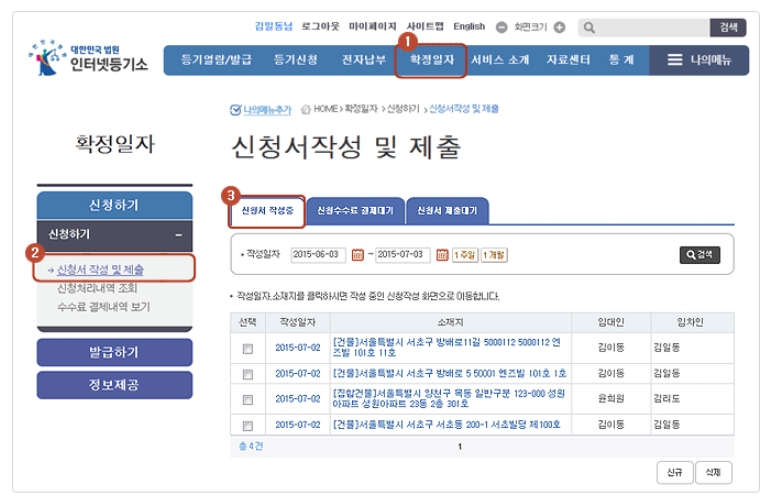This screenshot has height=496, width=768.
Task: Open end date calendar picker
Action: click(x=442, y=255)
